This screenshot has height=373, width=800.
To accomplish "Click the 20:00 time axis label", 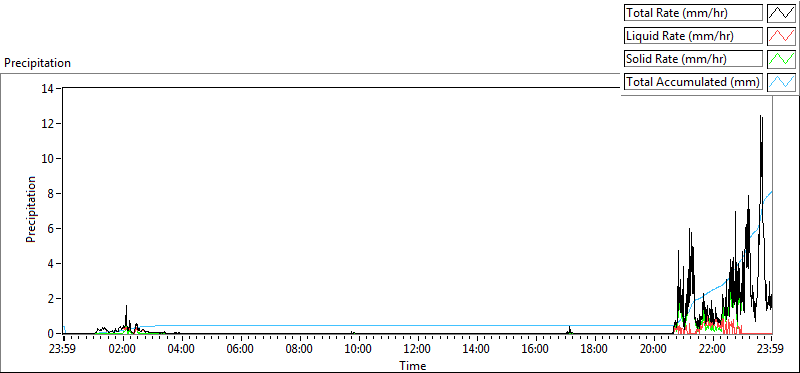I will tap(653, 350).
